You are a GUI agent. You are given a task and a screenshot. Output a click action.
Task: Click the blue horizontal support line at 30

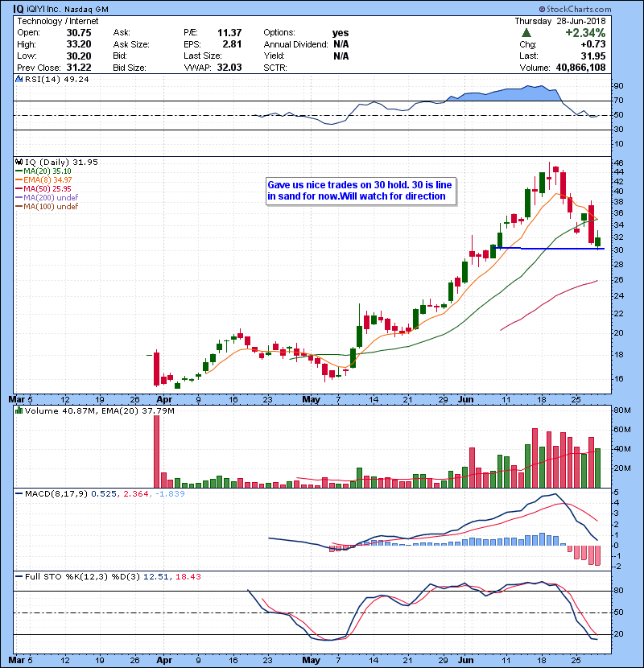(x=548, y=249)
